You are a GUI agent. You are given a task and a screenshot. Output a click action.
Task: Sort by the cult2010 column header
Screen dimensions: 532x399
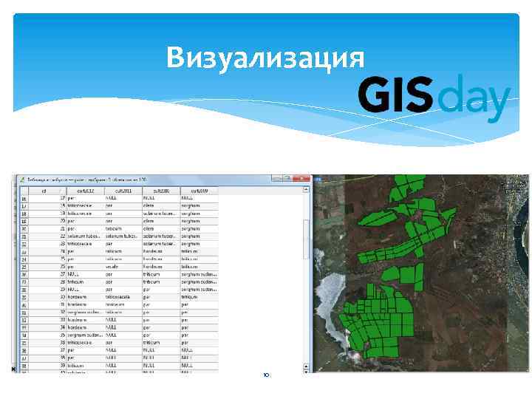(x=162, y=191)
